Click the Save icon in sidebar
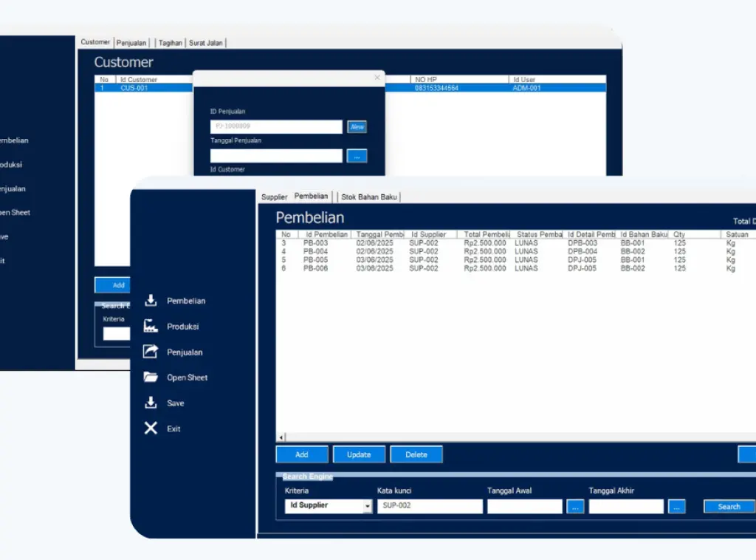The image size is (756, 560). [x=151, y=403]
